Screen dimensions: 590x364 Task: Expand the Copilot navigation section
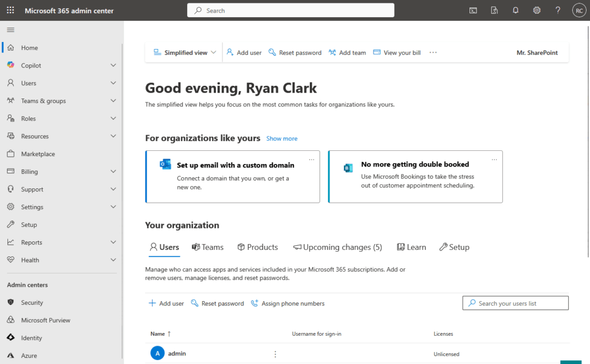click(x=114, y=65)
